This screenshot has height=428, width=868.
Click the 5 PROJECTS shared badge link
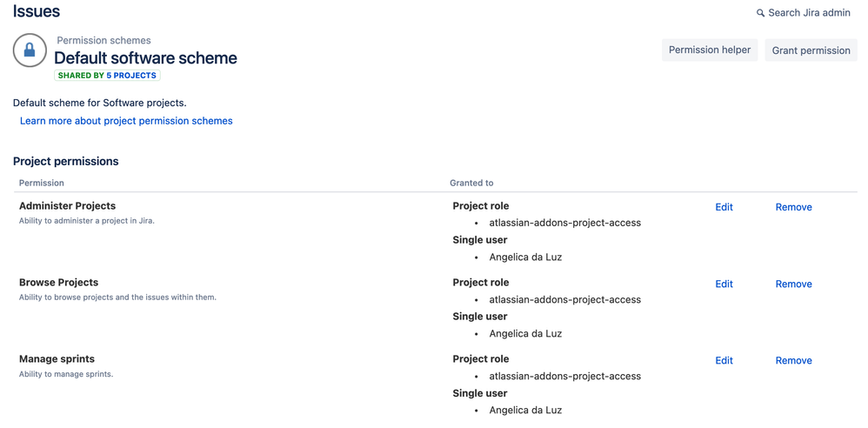point(131,76)
